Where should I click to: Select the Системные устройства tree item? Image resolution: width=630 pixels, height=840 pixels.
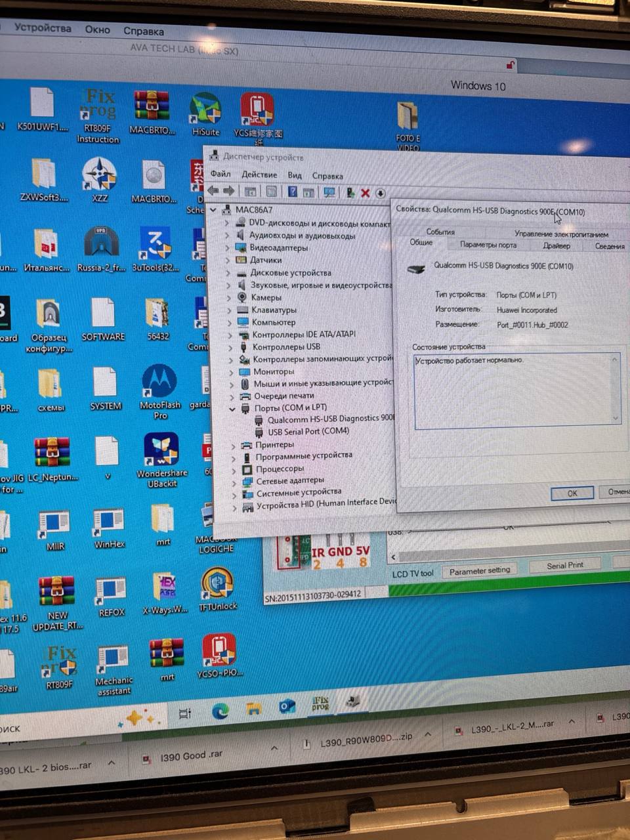299,492
